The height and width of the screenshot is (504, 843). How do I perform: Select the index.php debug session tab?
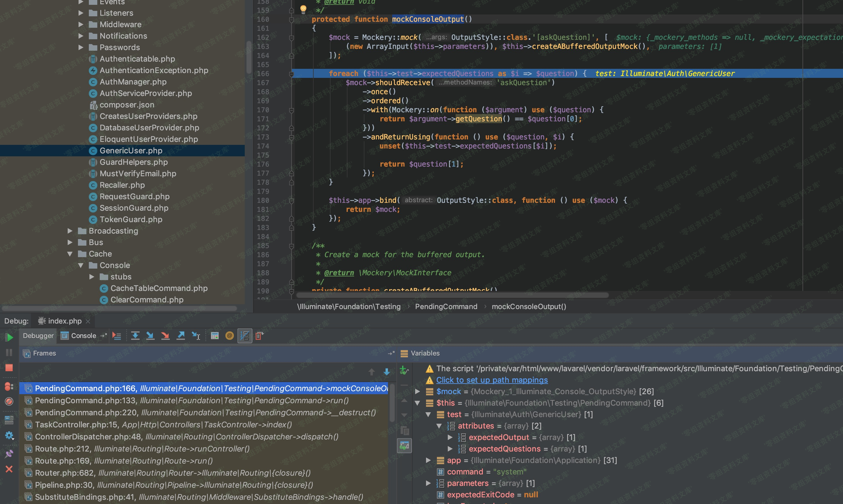(x=64, y=321)
